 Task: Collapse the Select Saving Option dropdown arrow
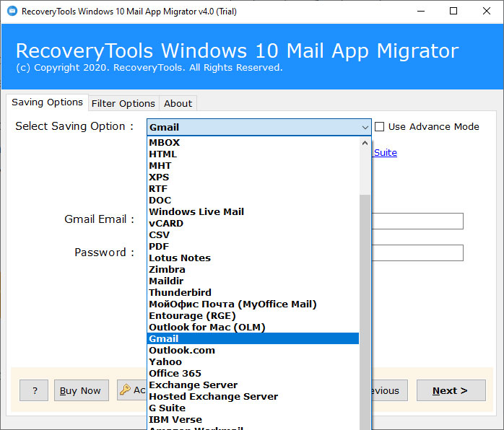365,127
